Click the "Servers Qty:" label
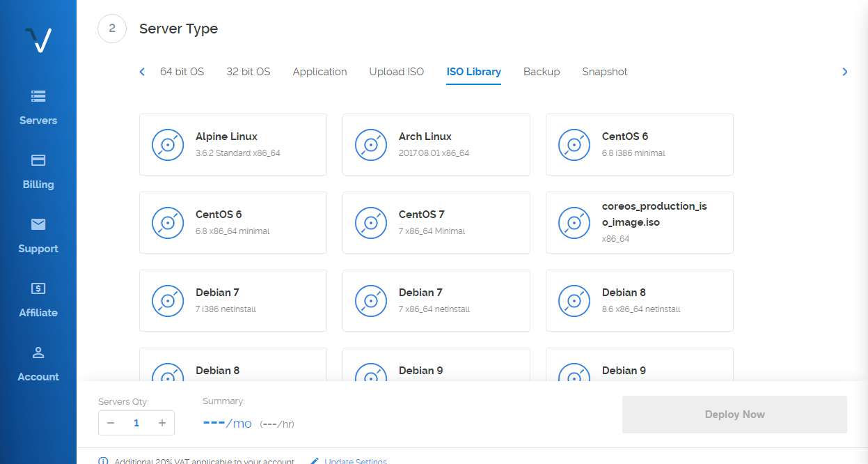The height and width of the screenshot is (464, 868). (x=124, y=402)
